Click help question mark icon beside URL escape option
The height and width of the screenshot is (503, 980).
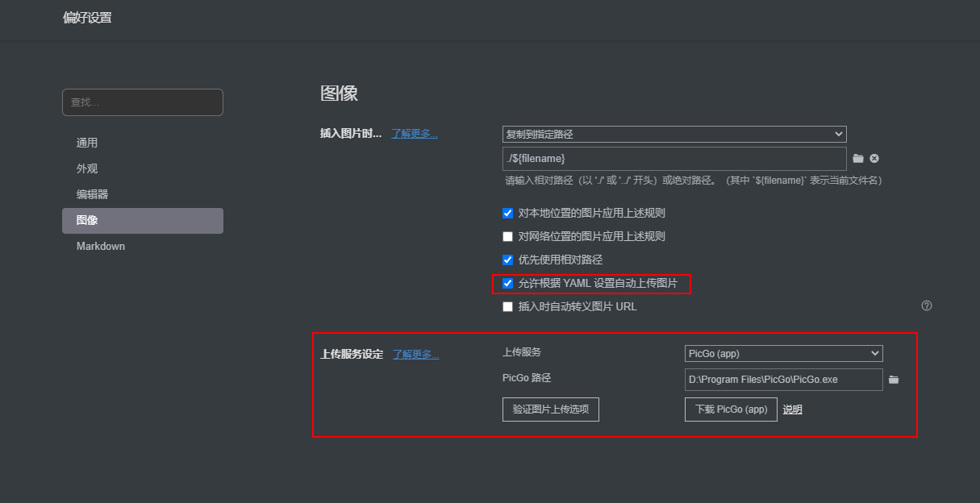click(x=927, y=306)
